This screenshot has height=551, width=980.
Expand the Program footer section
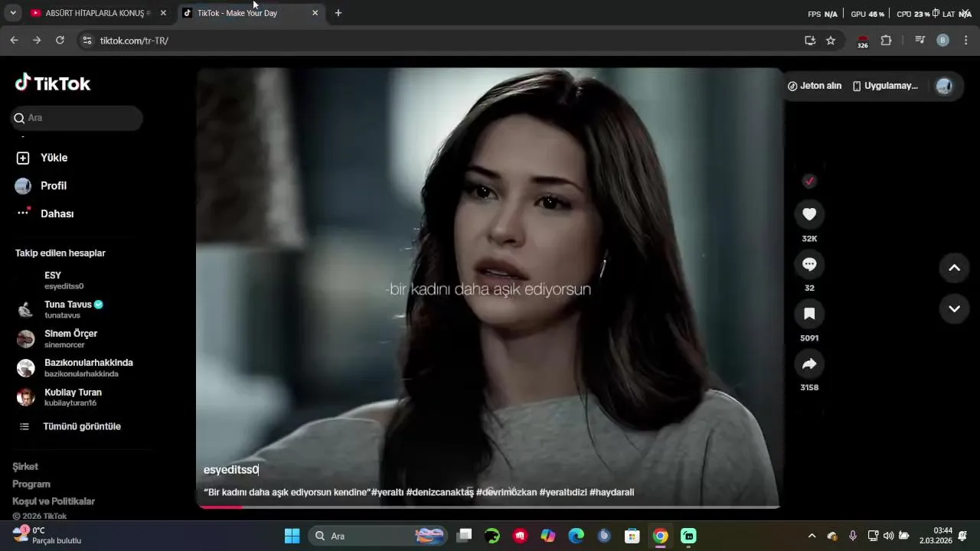pyautogui.click(x=31, y=484)
